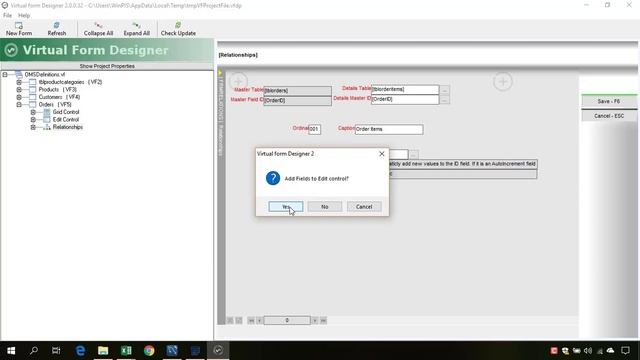The width and height of the screenshot is (640, 360).
Task: Click the Refresh toolbar icon
Action: (57, 25)
